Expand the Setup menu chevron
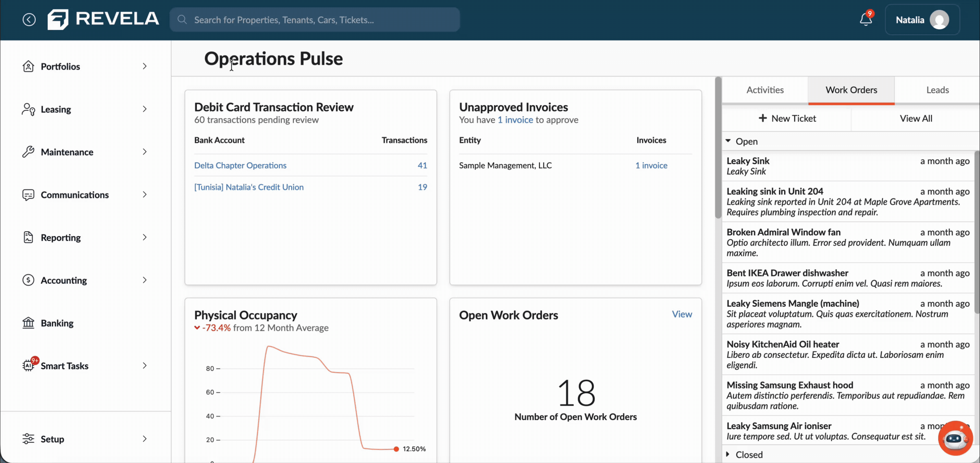This screenshot has width=980, height=463. coord(144,439)
